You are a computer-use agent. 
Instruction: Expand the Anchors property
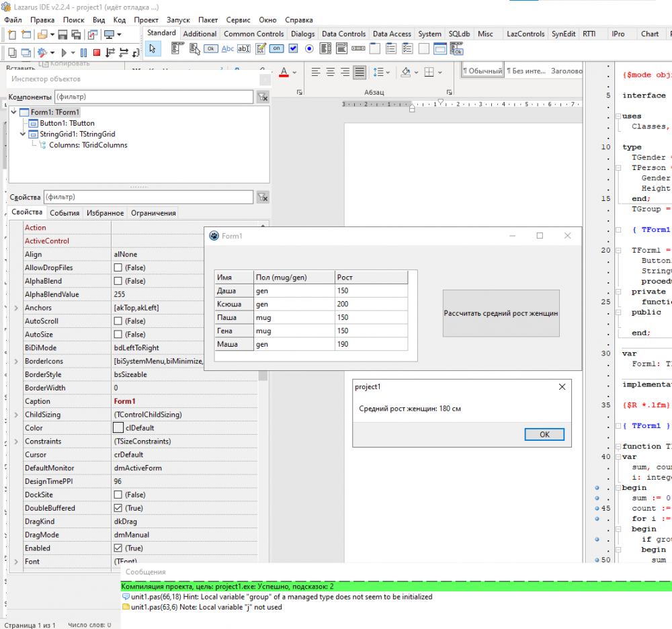point(16,308)
